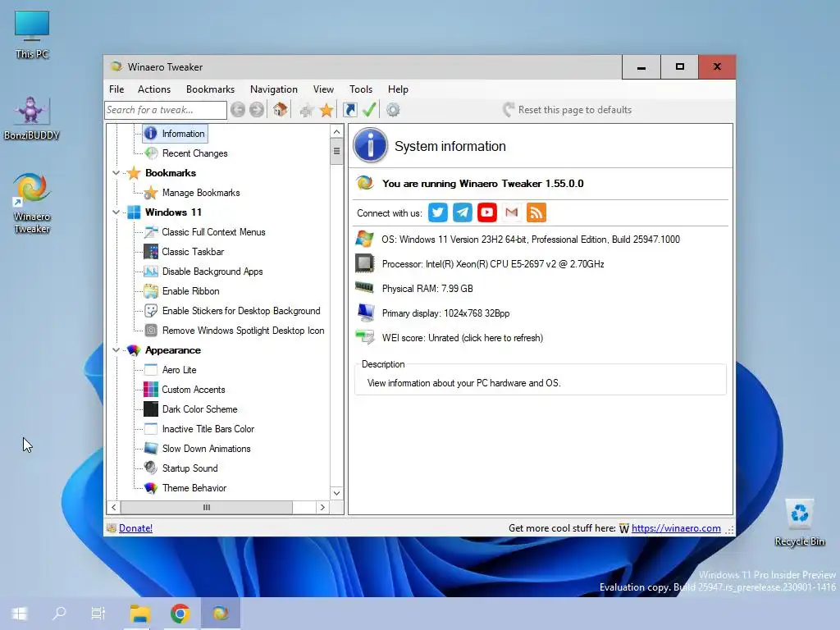This screenshot has width=840, height=630.
Task: Open taskbar Search magnifier
Action: coord(59,614)
